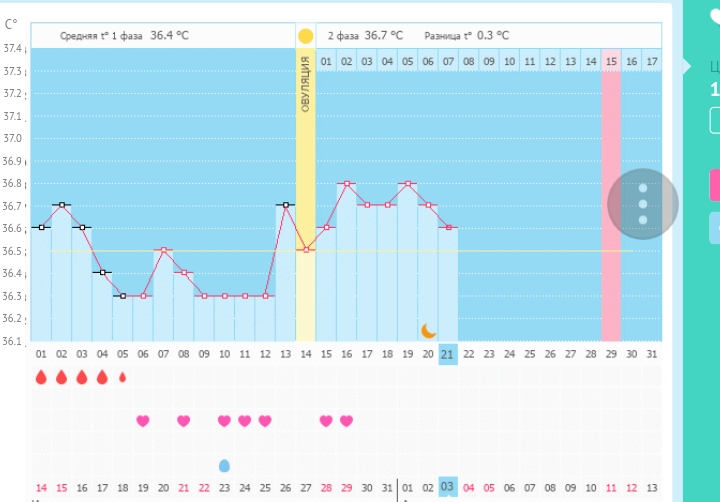Click the Средняя t° 1 фаза header
720x502 pixels.
click(x=124, y=36)
